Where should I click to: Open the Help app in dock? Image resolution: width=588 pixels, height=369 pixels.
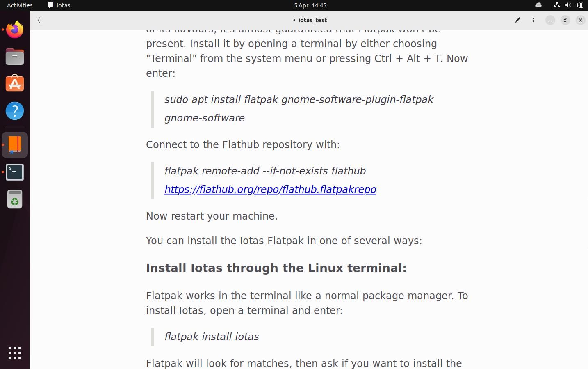coord(15,111)
